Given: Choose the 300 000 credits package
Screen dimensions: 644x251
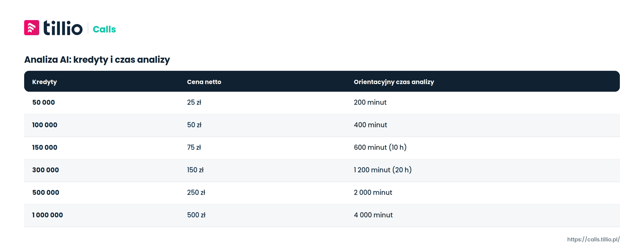Looking at the screenshot, I should point(322,171).
